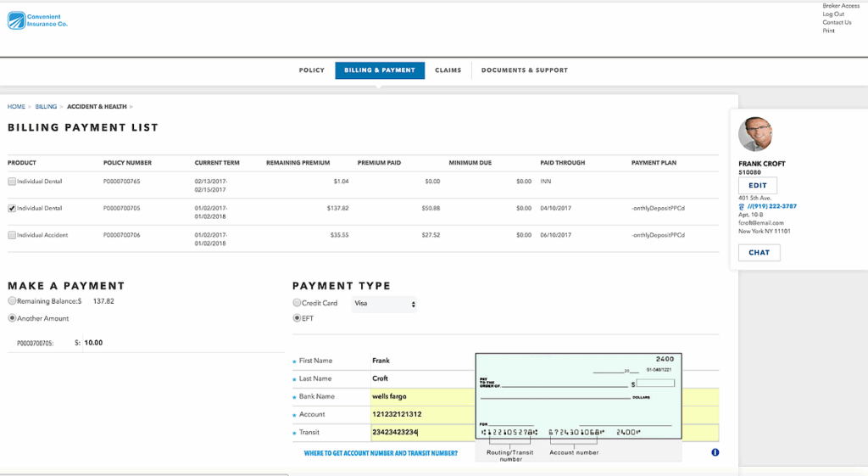
Task: Click the blue info icon near the check
Action: [715, 452]
